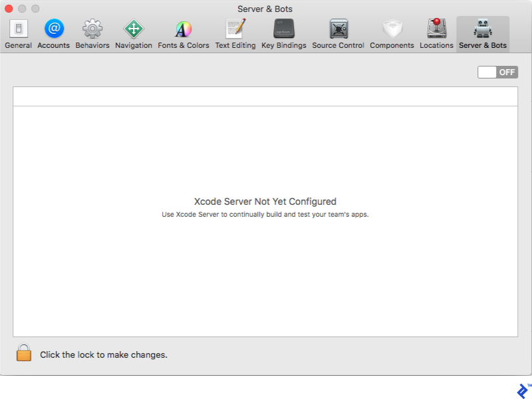Image resolution: width=532 pixels, height=399 pixels.
Task: Click the 'Source Control' tab label
Action: 338,46
